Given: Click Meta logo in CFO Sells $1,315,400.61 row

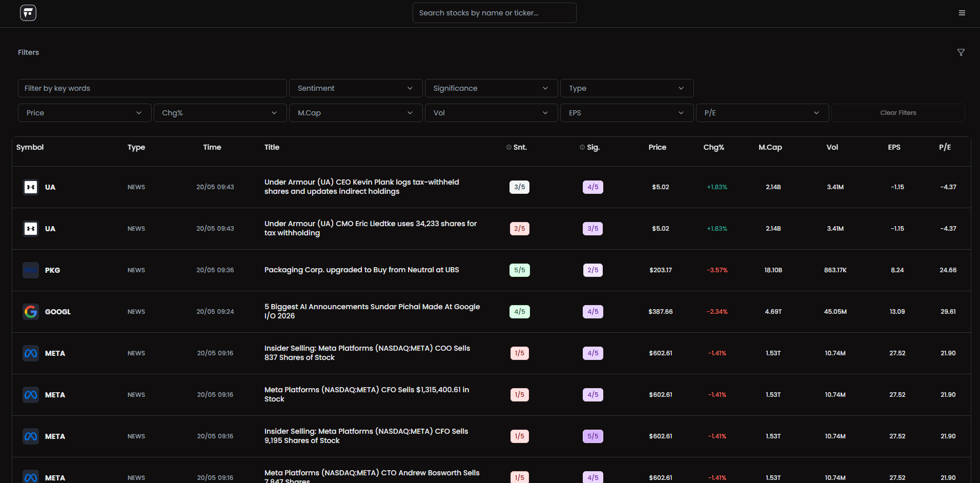Looking at the screenshot, I should point(31,395).
